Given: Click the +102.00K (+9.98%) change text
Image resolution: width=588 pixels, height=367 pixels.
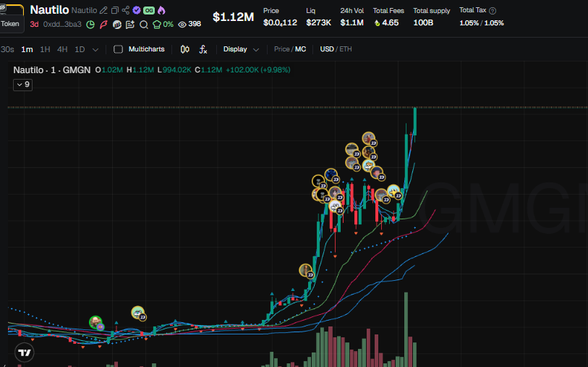Looking at the screenshot, I should click(258, 70).
